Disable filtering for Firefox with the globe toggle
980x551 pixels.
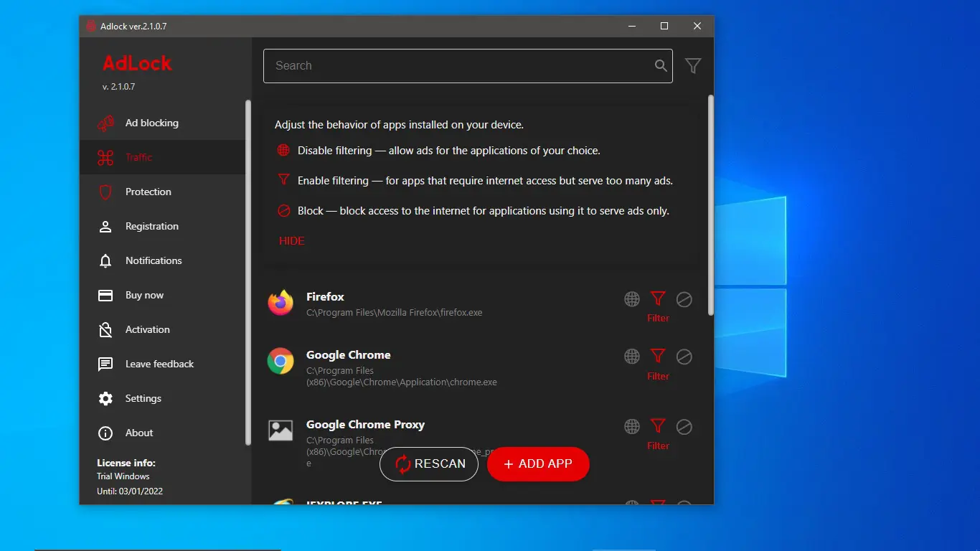click(x=631, y=298)
